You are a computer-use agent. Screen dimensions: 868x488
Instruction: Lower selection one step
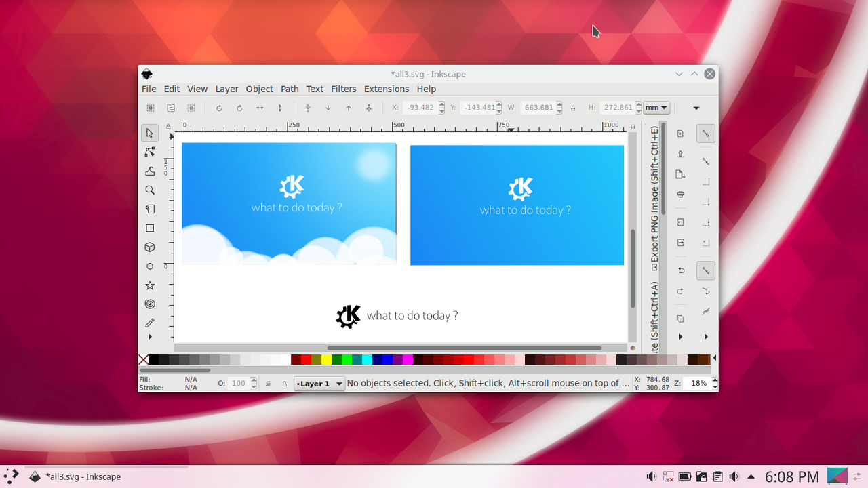(x=328, y=108)
